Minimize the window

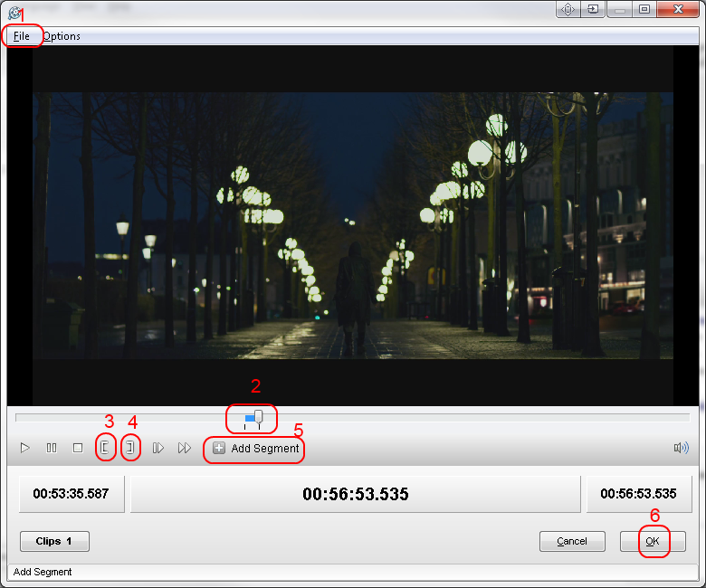pyautogui.click(x=620, y=9)
